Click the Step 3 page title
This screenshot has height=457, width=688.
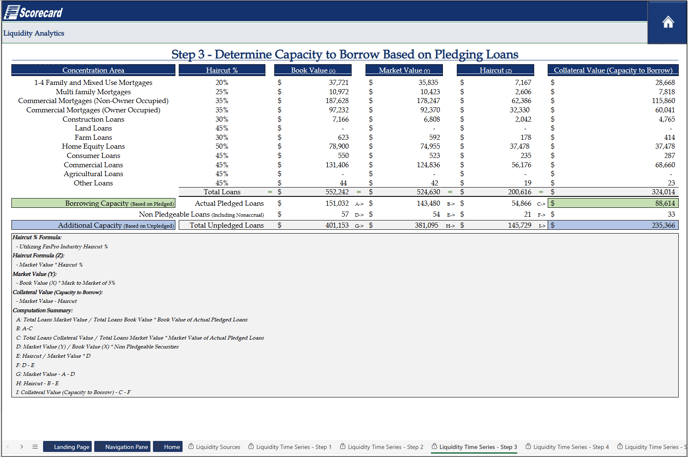coord(344,54)
